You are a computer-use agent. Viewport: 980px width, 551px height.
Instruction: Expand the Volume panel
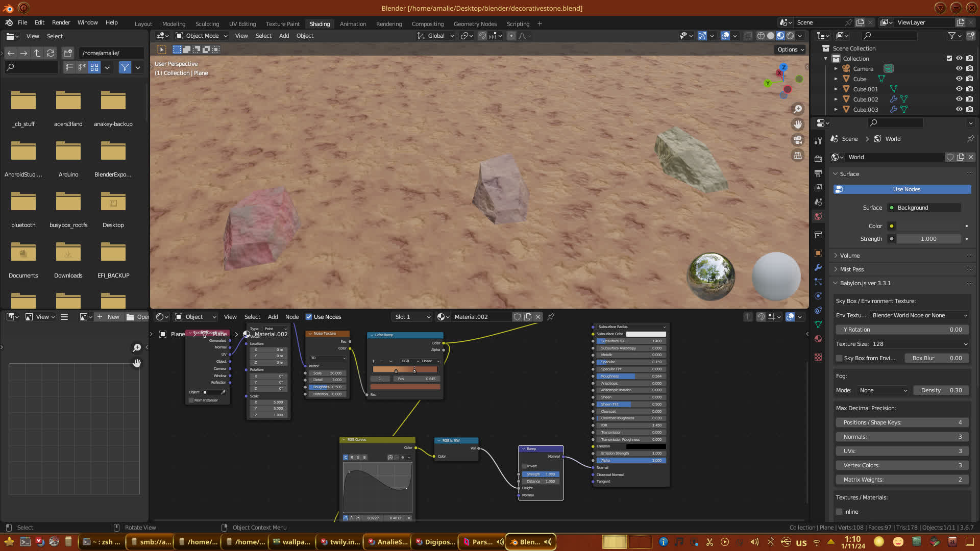850,256
